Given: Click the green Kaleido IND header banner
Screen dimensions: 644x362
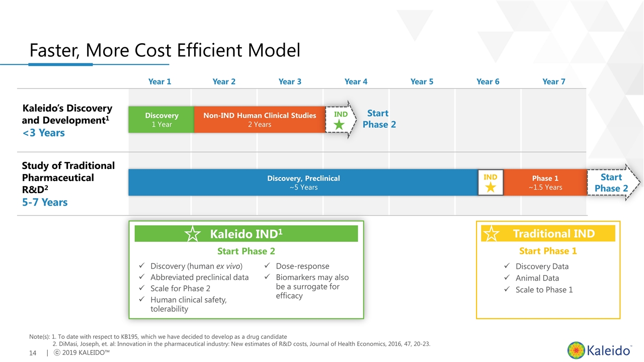Looking at the screenshot, I should 246,234.
